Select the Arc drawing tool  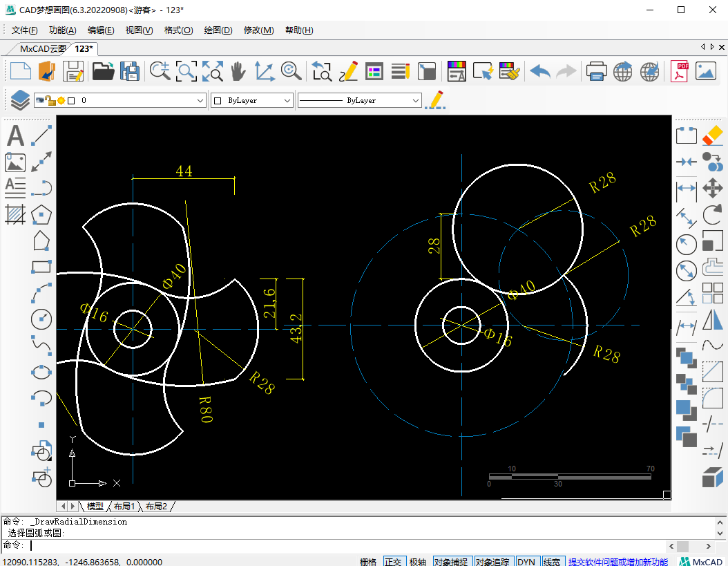coord(41,293)
